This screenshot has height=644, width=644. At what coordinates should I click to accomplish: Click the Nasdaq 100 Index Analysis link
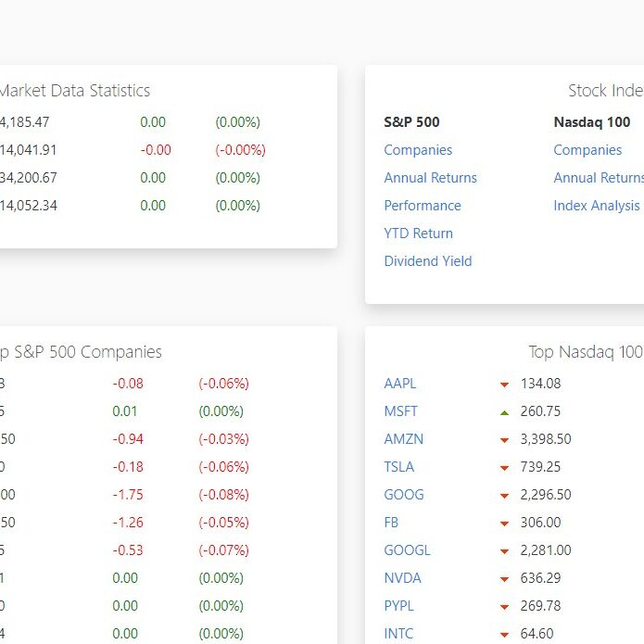coord(596,206)
